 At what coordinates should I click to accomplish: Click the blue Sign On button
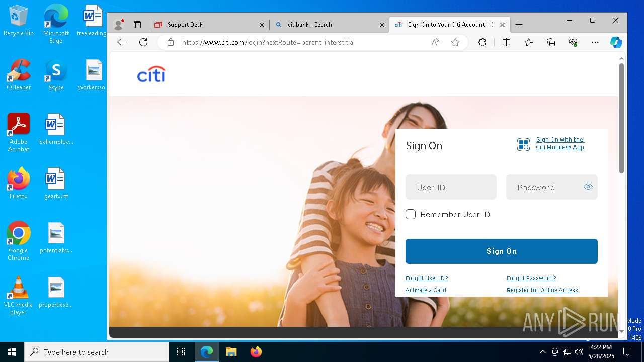pos(502,251)
